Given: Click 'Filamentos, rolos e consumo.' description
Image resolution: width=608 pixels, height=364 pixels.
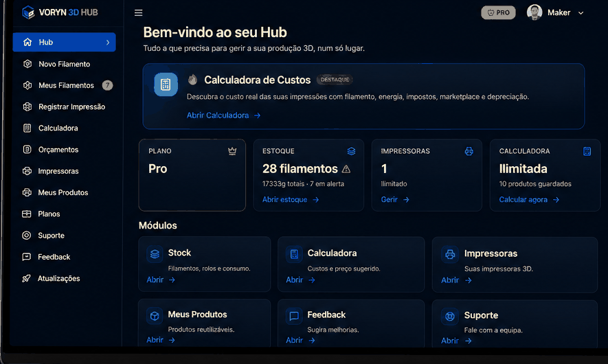Looking at the screenshot, I should (210, 269).
